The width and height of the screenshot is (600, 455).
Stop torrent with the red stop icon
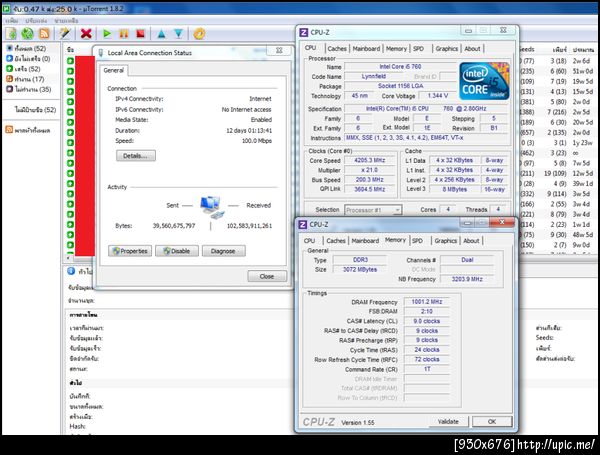tap(140, 34)
